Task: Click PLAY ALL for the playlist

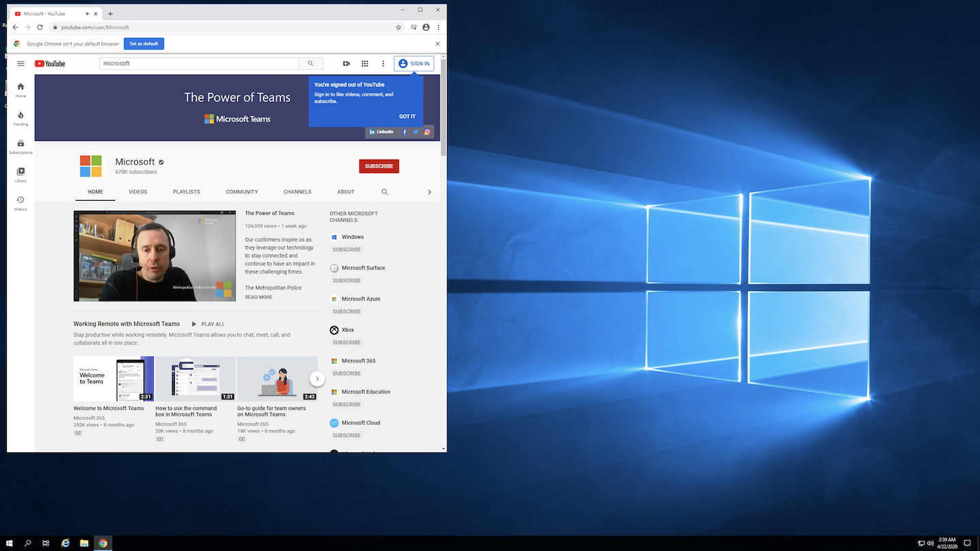Action: tap(208, 324)
